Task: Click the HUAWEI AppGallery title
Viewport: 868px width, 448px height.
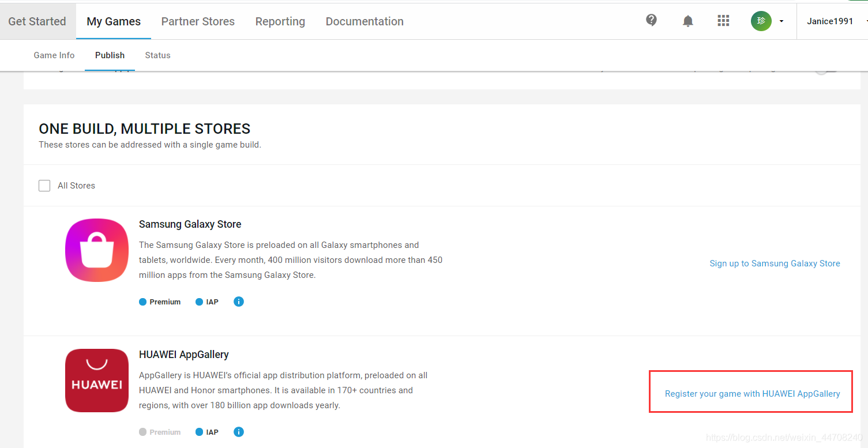Action: click(184, 355)
